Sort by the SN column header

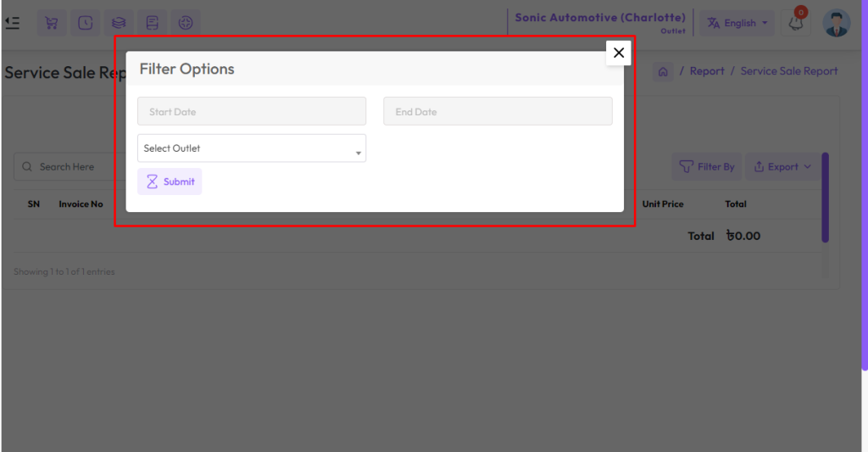coord(34,204)
